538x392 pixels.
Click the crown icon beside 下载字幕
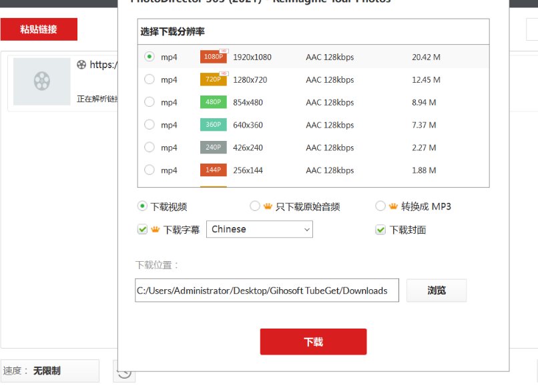156,229
